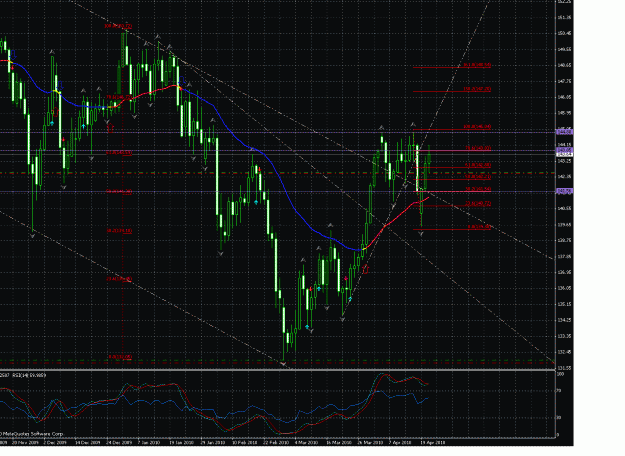
Task: Select the blue arrow above the 19 Jan 2010 crossover
Action: 182,80
